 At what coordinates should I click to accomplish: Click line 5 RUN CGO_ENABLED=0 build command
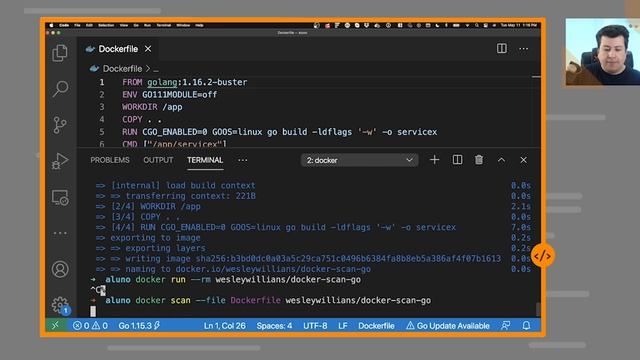(280, 132)
